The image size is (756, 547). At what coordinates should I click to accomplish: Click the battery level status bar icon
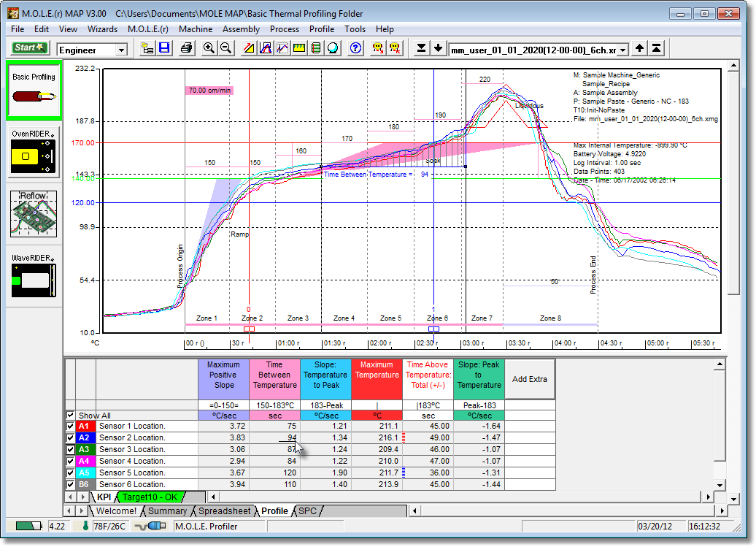[29, 526]
